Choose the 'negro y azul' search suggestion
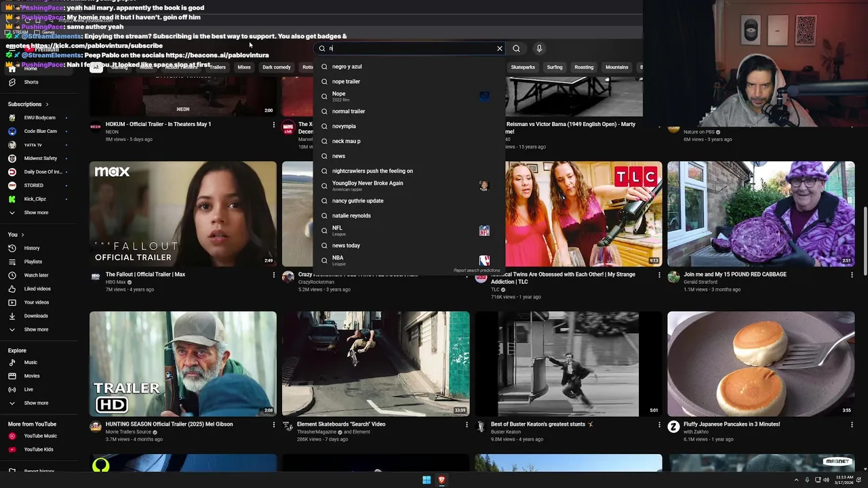Viewport: 868px width, 488px height. point(409,66)
